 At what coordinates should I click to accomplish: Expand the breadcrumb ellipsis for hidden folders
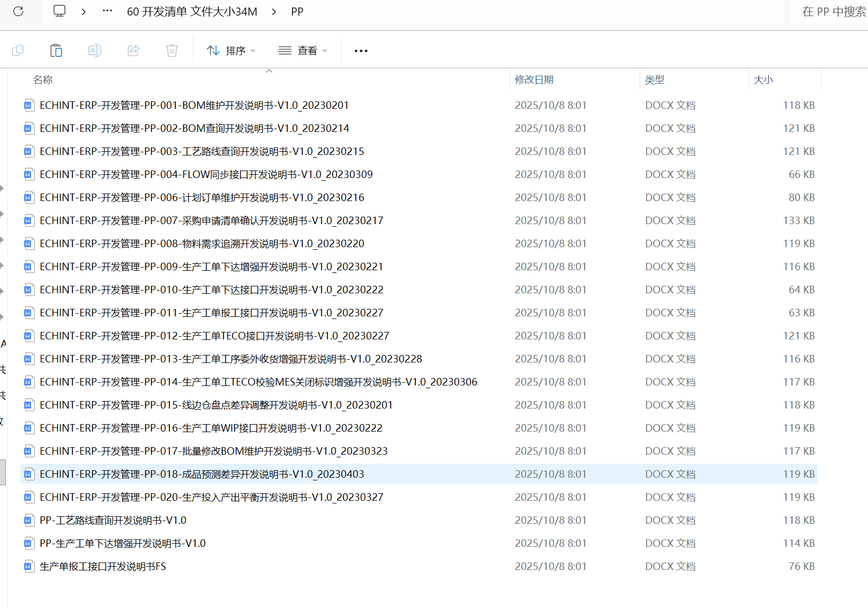coord(107,11)
